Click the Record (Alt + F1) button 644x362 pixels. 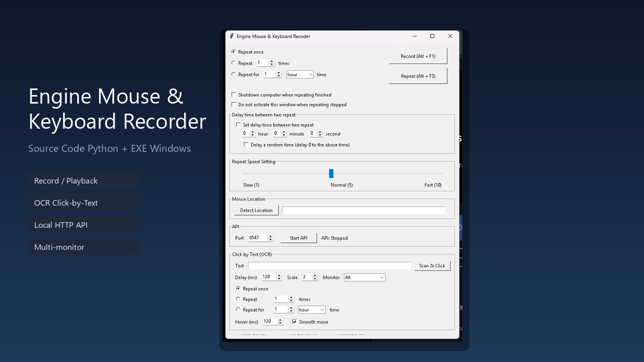click(418, 56)
